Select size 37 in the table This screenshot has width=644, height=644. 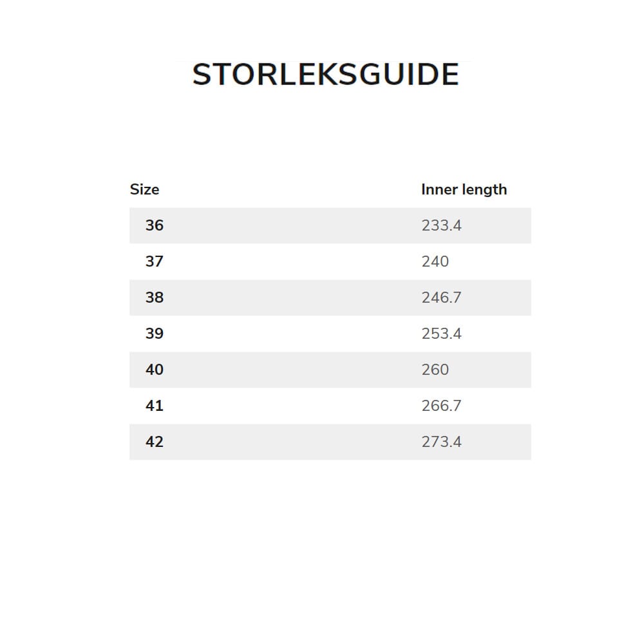pyautogui.click(x=155, y=261)
